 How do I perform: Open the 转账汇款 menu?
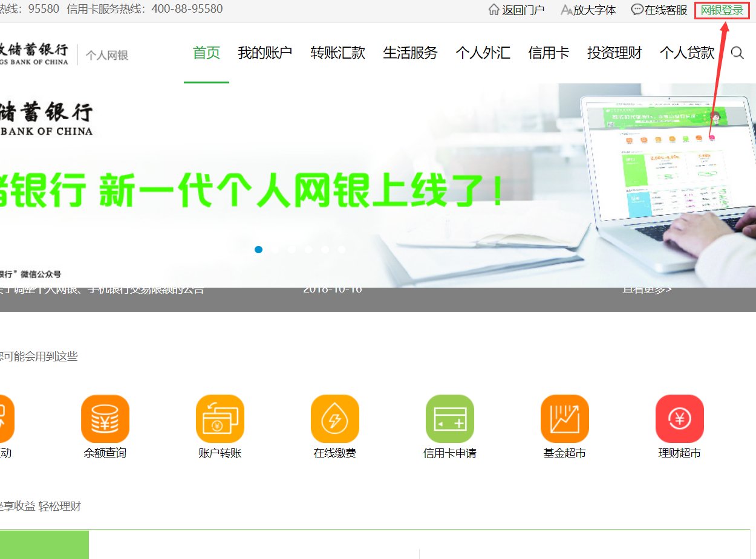(337, 53)
